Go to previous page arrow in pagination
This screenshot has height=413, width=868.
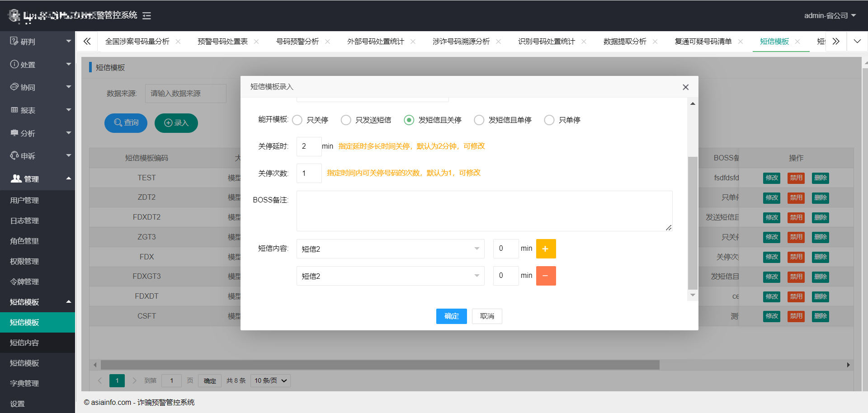(100, 380)
